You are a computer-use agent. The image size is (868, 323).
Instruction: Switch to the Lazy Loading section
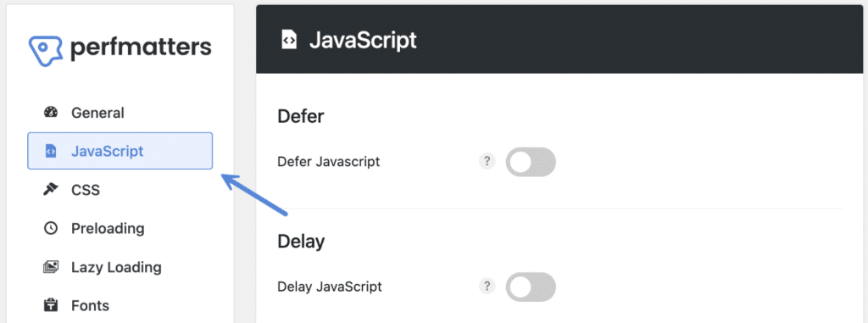point(116,268)
